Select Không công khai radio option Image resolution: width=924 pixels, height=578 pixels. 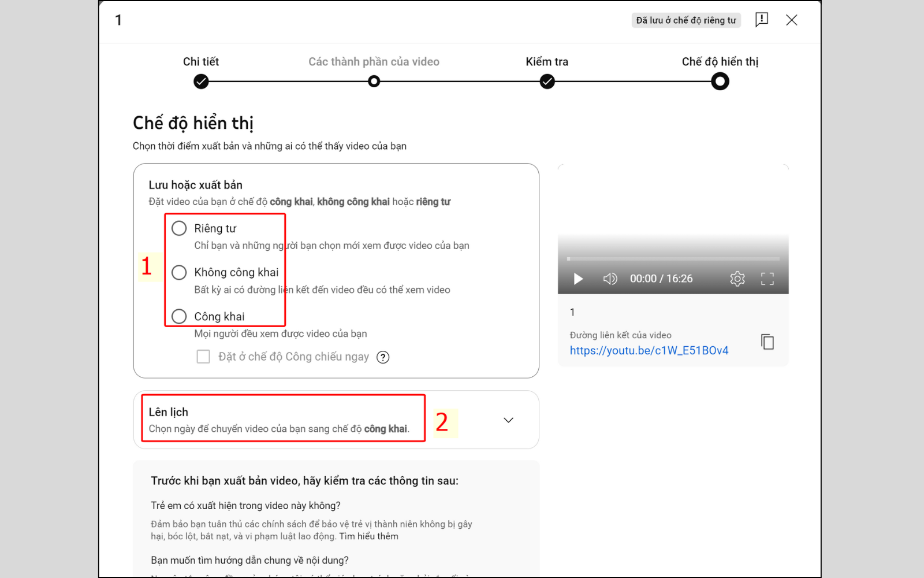179,272
